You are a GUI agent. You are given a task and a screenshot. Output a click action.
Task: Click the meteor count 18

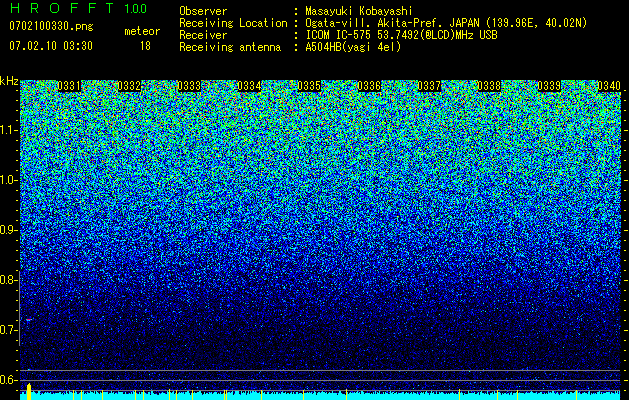point(145,46)
